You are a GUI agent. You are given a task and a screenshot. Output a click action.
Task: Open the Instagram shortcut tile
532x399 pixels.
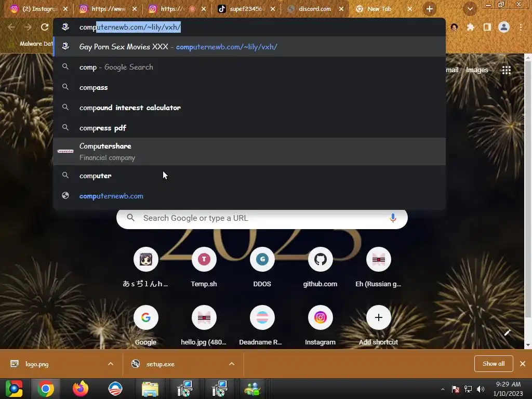(320, 326)
